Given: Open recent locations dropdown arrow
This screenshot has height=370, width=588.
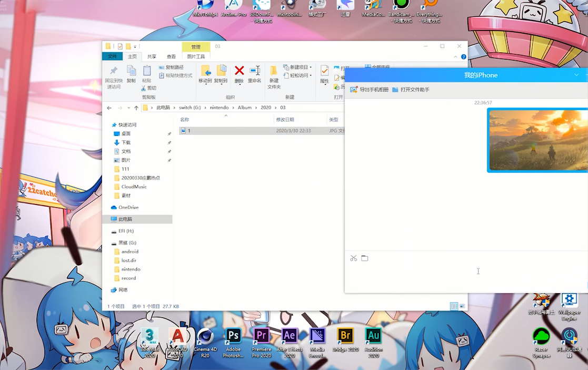Looking at the screenshot, I should point(128,108).
